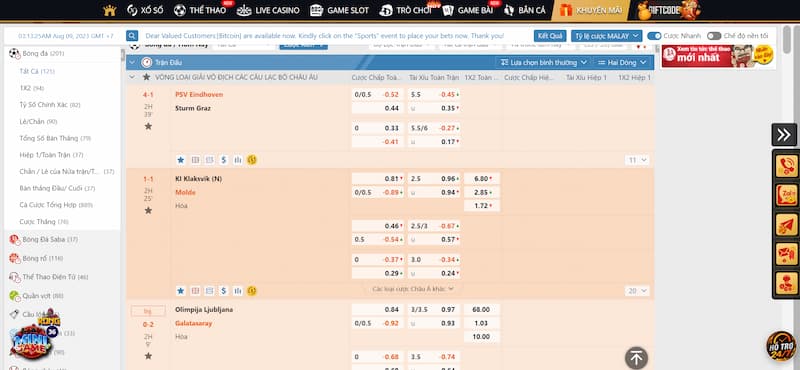Click the Trg live badge for Olimpija match

tap(148, 311)
